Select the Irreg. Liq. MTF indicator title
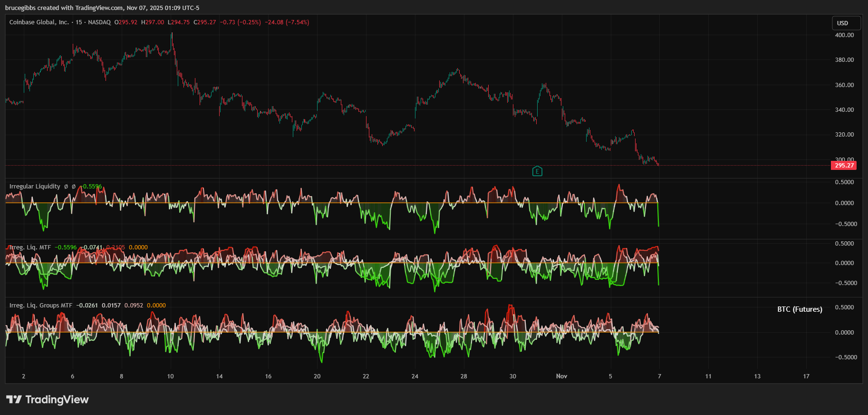This screenshot has width=868, height=415. (x=30, y=247)
